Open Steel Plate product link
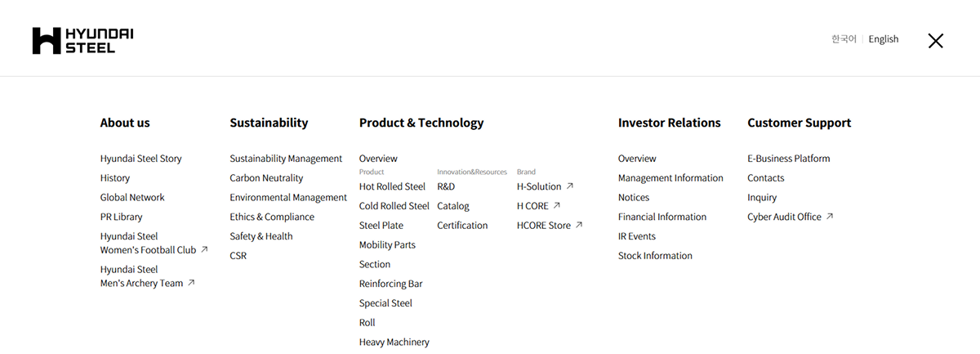This screenshot has width=980, height=354. point(381,226)
